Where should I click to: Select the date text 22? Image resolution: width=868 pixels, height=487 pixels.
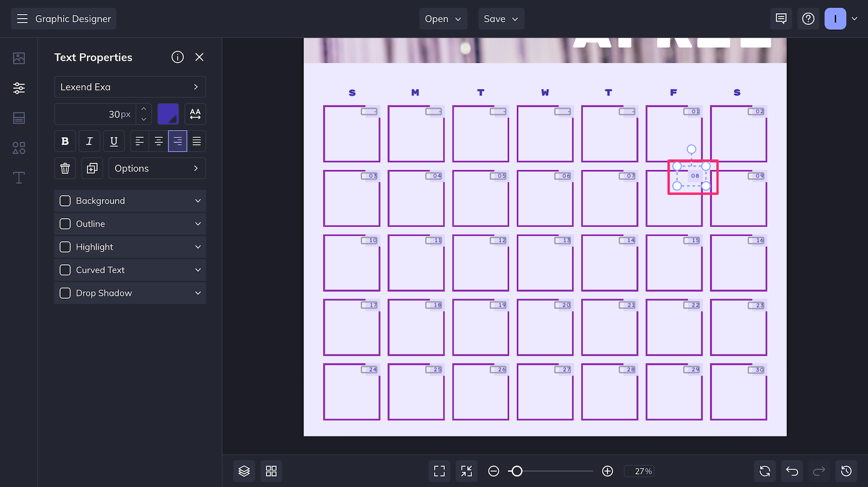(x=695, y=305)
